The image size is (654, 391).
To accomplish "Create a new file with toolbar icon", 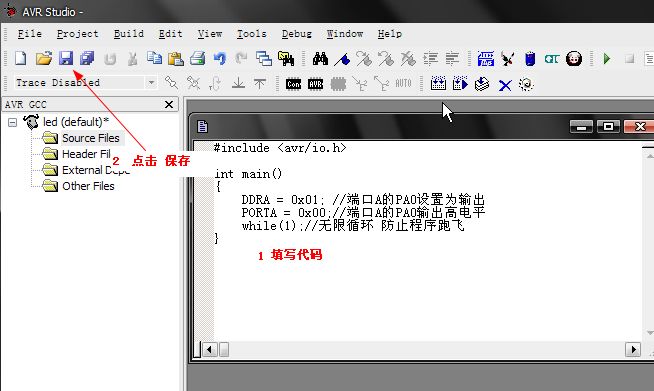I will tap(20, 58).
